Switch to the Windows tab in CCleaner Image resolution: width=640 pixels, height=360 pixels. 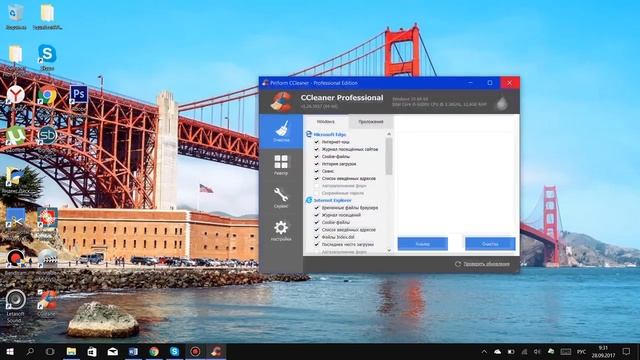pyautogui.click(x=326, y=122)
